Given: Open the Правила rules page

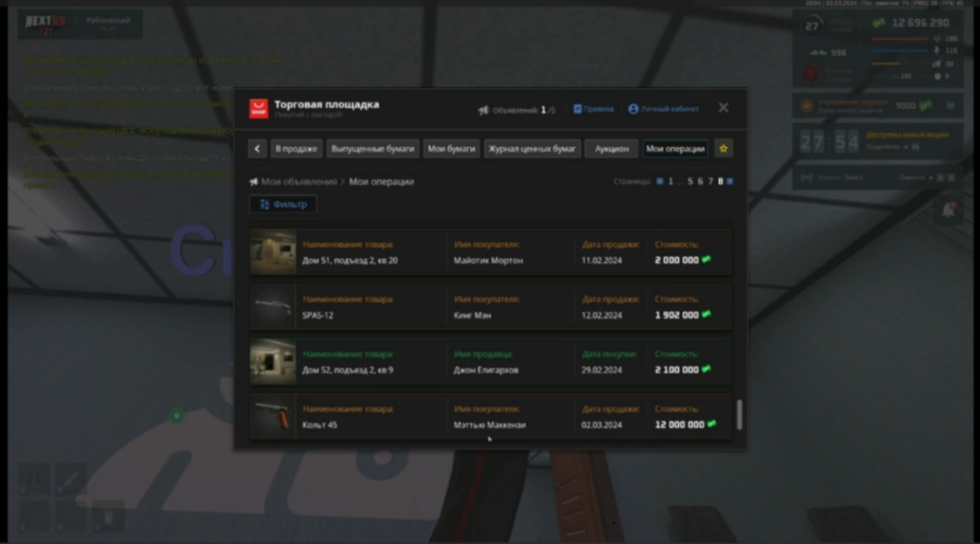Looking at the screenshot, I should [593, 109].
